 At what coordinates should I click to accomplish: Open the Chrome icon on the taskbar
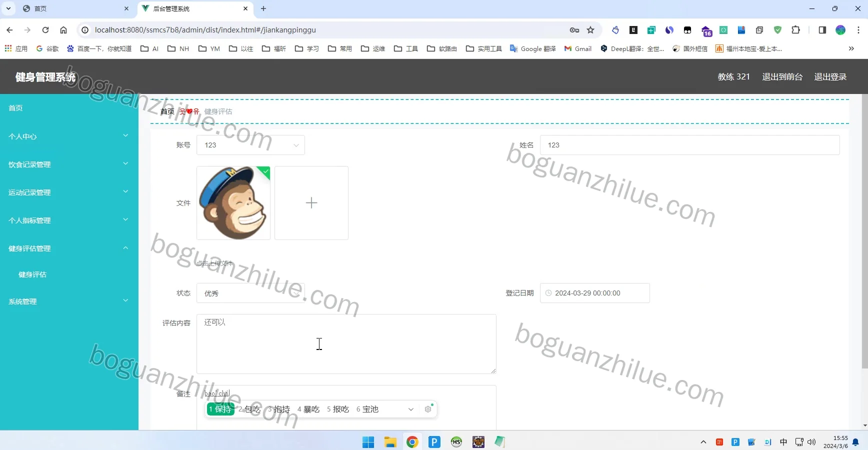point(412,442)
